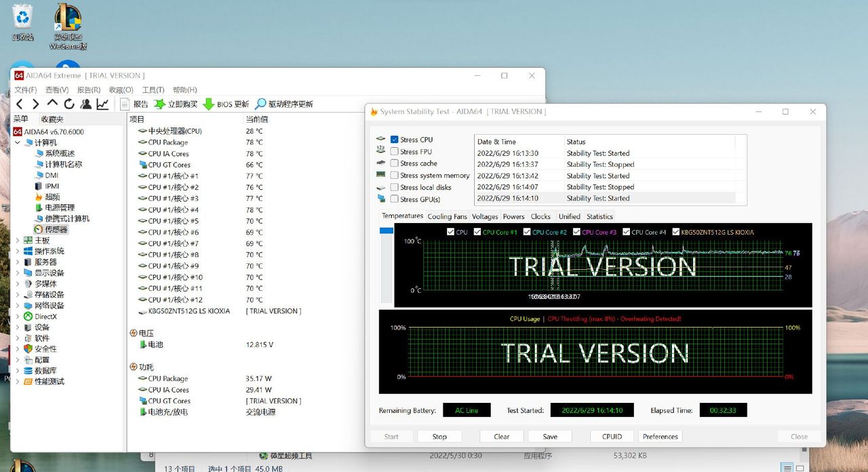Click the Back arrow in AIDA64 toolbar

[19, 104]
